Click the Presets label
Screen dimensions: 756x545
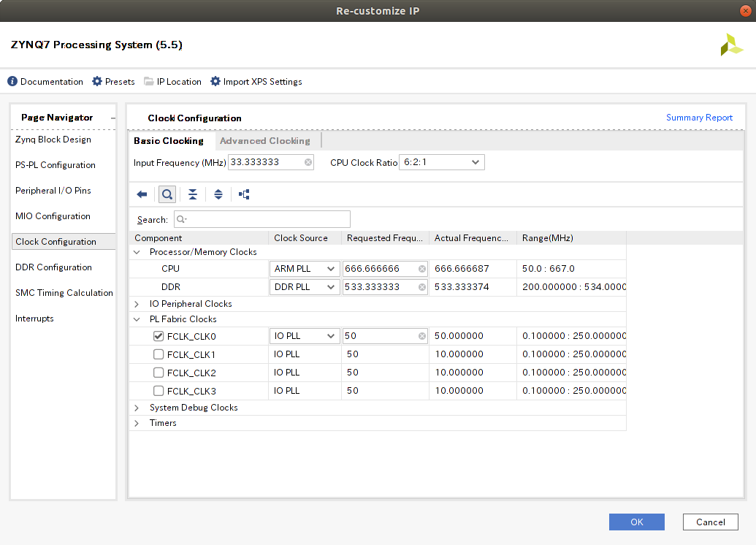(120, 82)
